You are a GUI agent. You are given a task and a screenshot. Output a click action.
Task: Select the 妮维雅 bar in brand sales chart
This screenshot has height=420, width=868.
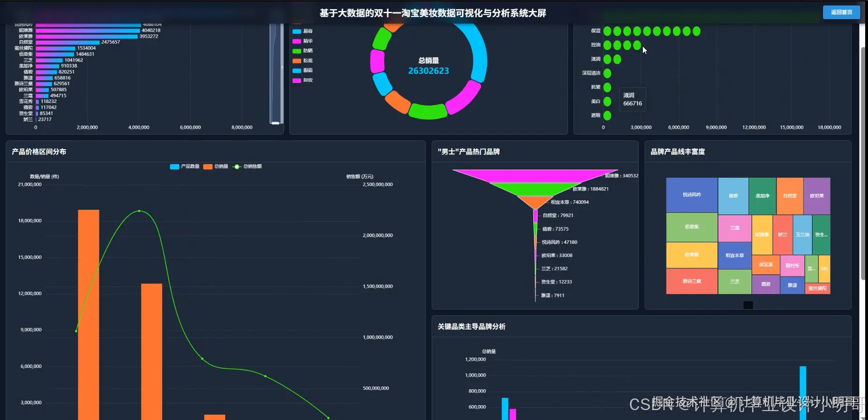[88, 31]
